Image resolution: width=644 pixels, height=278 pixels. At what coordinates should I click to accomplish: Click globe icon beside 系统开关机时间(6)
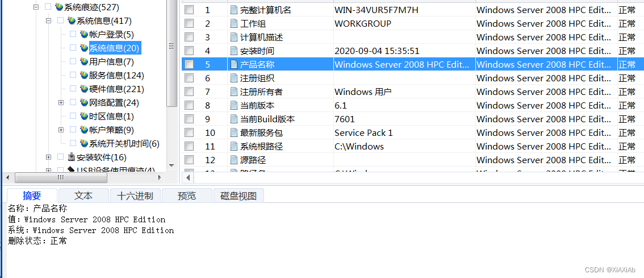[84, 143]
